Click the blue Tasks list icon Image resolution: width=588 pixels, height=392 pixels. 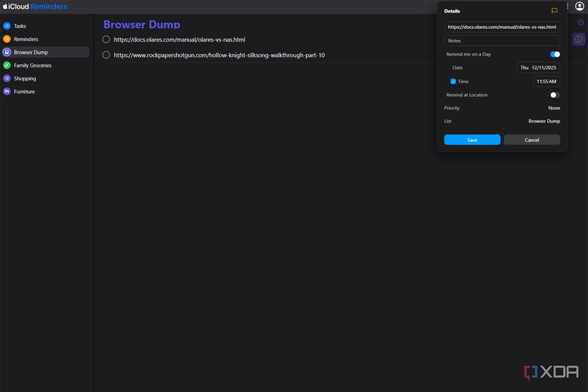[7, 26]
